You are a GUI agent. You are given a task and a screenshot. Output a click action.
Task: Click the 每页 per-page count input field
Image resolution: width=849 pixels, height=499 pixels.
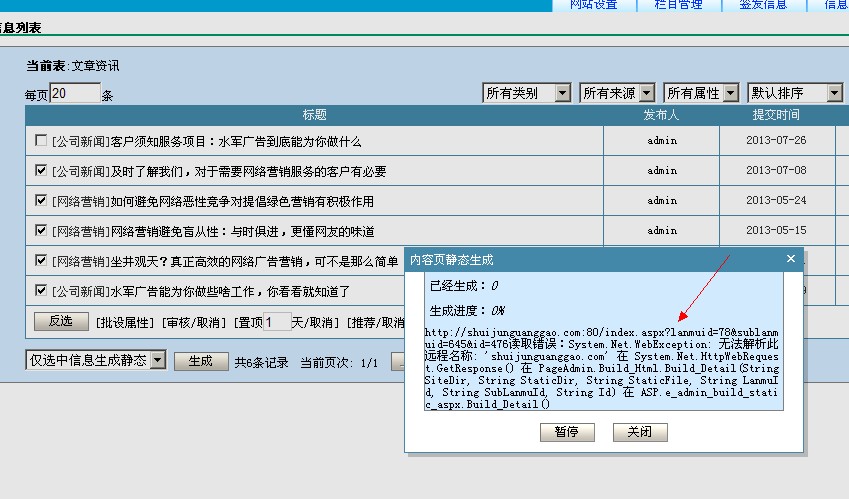[75, 94]
